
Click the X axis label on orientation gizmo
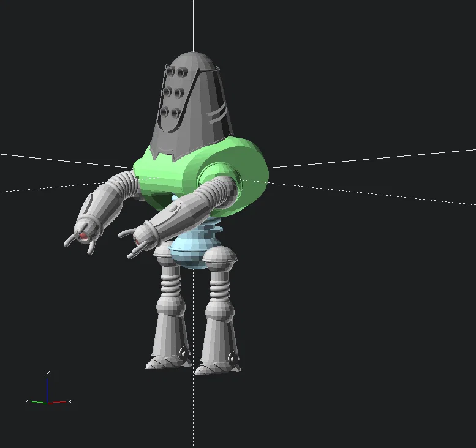70,401
